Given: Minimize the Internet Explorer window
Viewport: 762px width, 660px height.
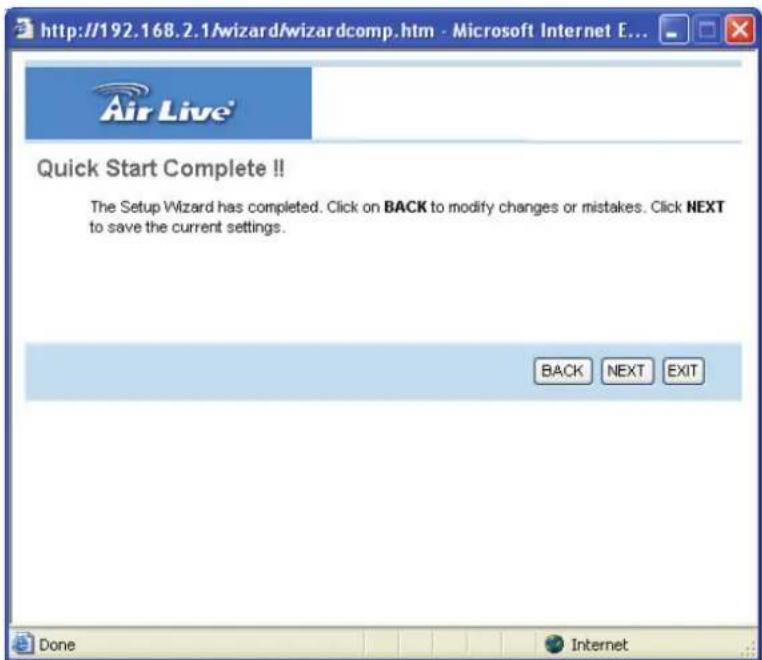Looking at the screenshot, I should pos(674,30).
